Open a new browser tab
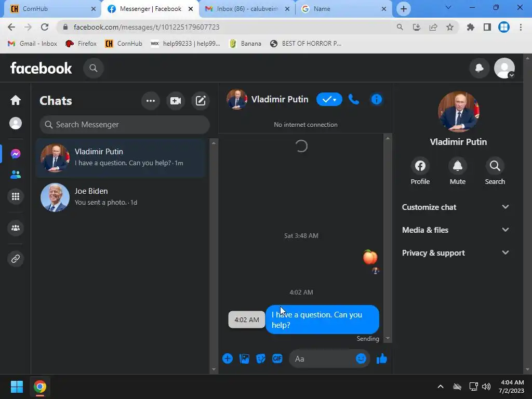The height and width of the screenshot is (399, 532). [x=403, y=9]
